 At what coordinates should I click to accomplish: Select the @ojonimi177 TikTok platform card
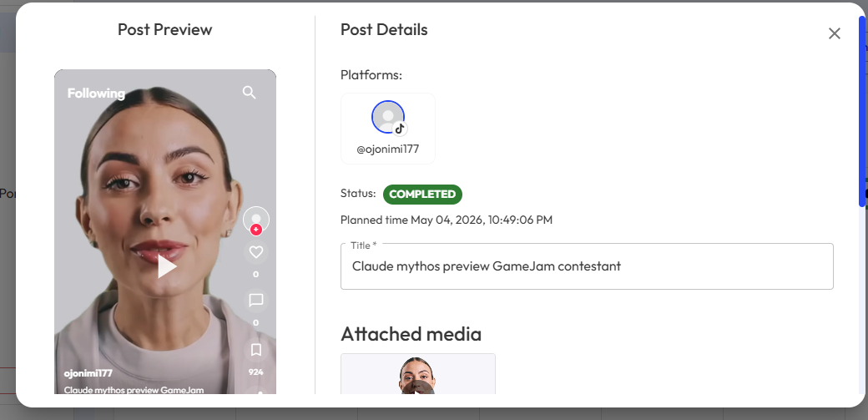[388, 129]
